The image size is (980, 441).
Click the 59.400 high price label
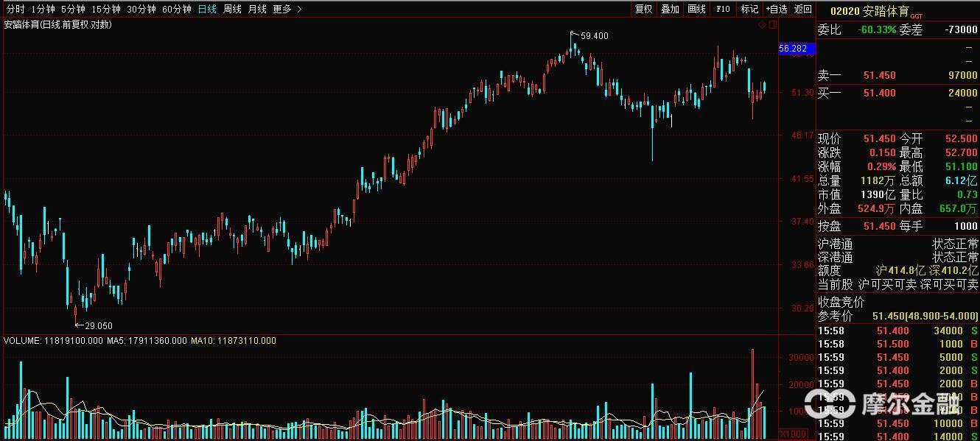point(595,35)
